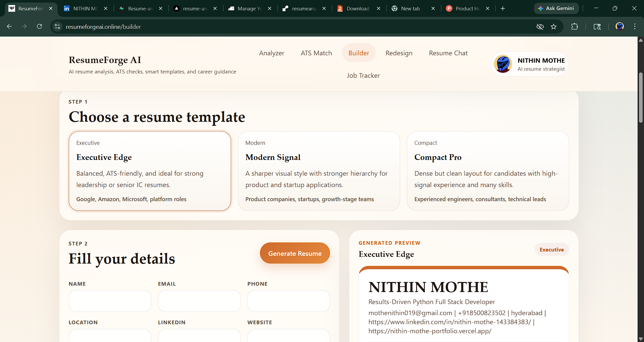Open the browser three-dot menu

pos(635,26)
